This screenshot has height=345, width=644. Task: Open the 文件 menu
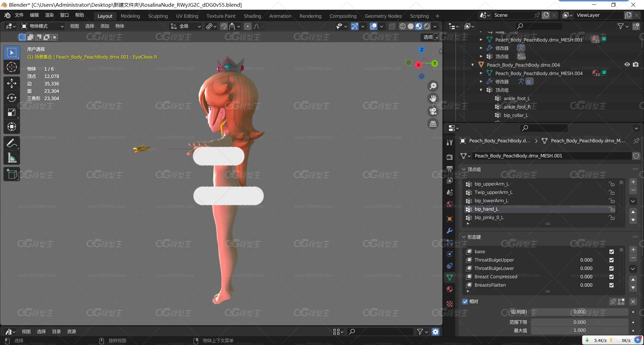click(x=19, y=15)
